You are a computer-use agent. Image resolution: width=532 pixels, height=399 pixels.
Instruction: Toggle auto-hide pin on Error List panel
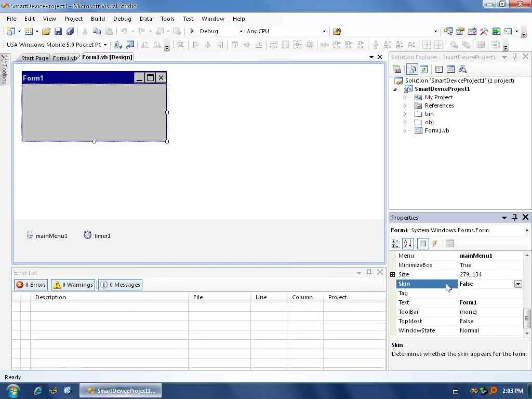tap(369, 272)
